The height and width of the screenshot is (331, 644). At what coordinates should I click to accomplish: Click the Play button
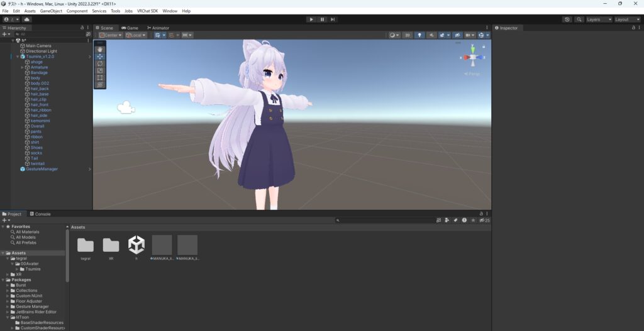311,19
